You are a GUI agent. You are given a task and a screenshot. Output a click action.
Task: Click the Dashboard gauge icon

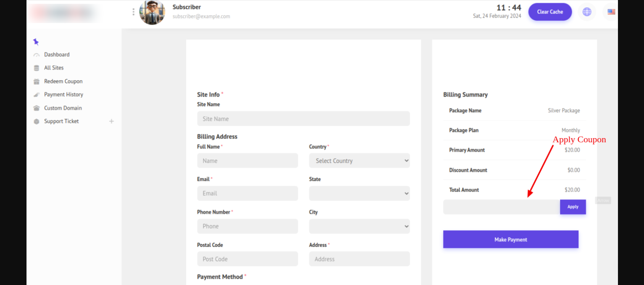[x=37, y=55]
